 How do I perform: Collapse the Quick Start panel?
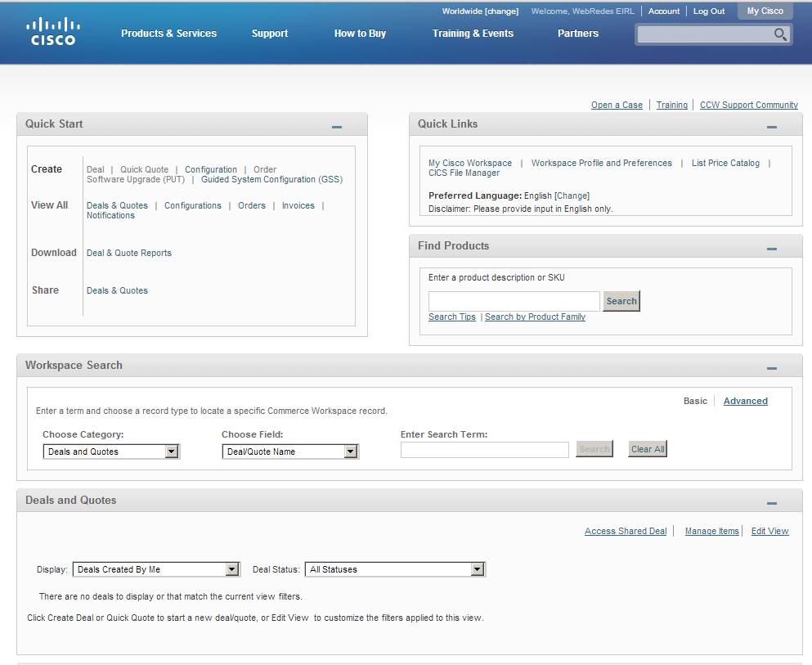pyautogui.click(x=337, y=127)
